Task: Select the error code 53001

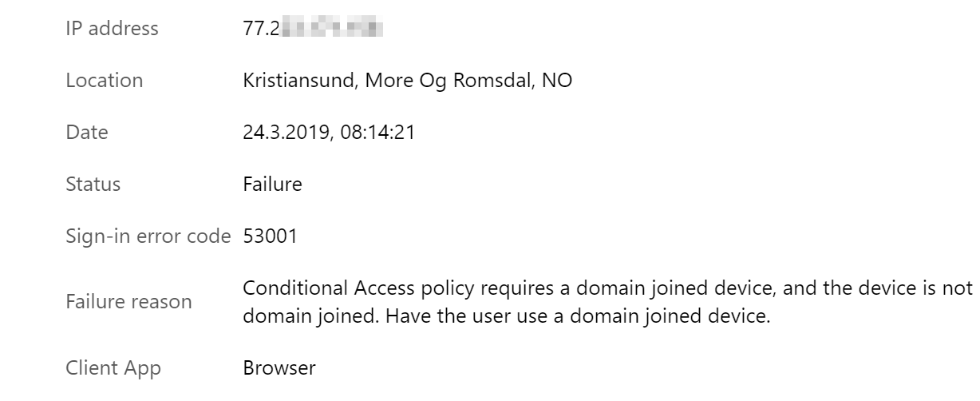Action: [271, 236]
